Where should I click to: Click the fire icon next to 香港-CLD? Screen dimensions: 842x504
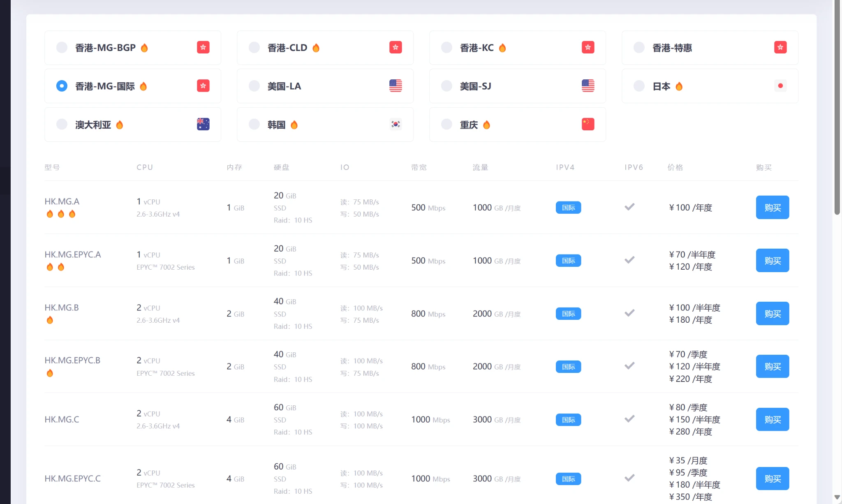[x=316, y=48]
